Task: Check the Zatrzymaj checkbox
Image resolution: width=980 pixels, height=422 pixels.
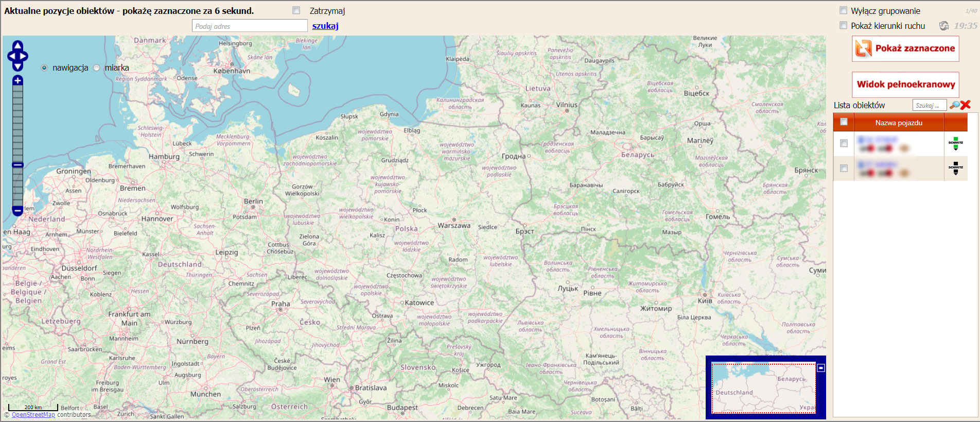Action: (x=296, y=10)
